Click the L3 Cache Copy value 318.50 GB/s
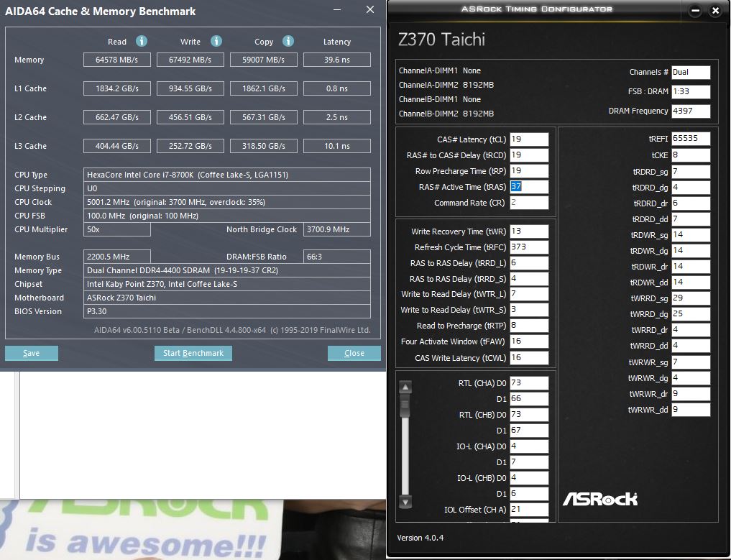731x560 pixels. click(x=263, y=146)
